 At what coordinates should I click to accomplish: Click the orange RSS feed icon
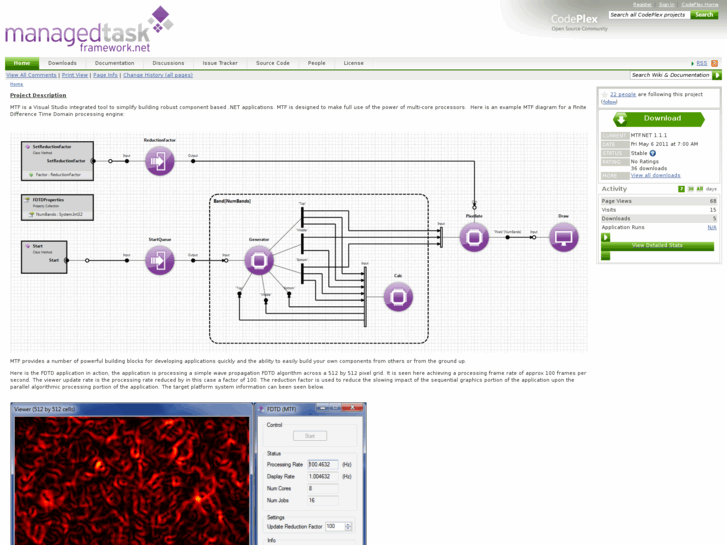tap(714, 63)
